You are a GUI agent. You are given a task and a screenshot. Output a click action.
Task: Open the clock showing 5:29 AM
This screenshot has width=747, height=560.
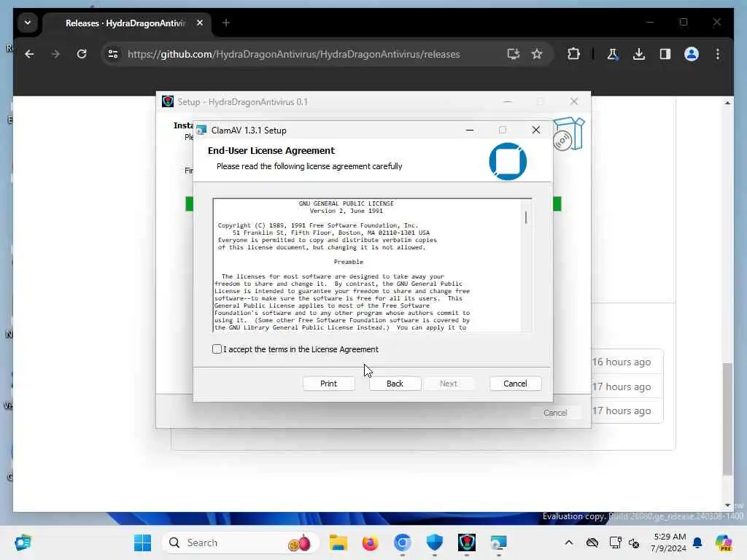(x=670, y=542)
